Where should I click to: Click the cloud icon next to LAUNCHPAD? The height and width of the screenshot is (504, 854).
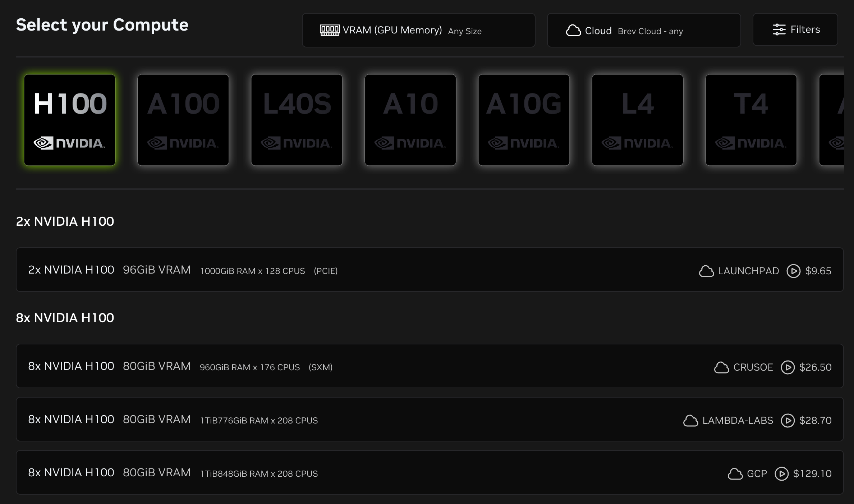[x=706, y=271]
